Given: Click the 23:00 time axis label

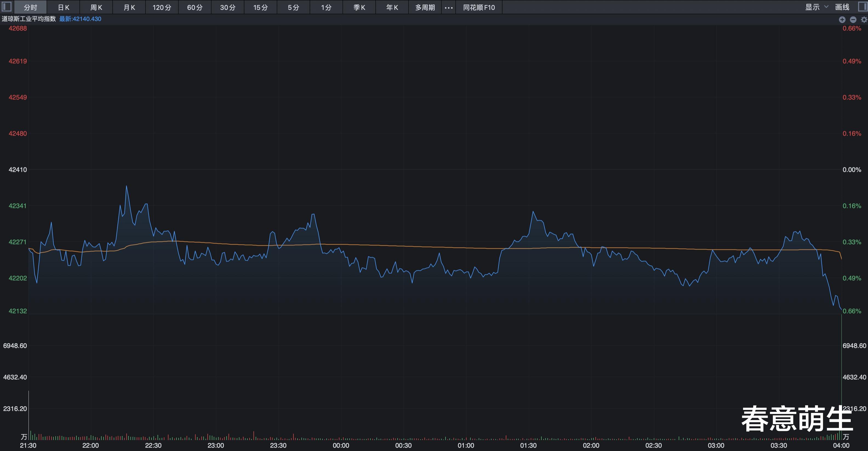Looking at the screenshot, I should pyautogui.click(x=216, y=446).
